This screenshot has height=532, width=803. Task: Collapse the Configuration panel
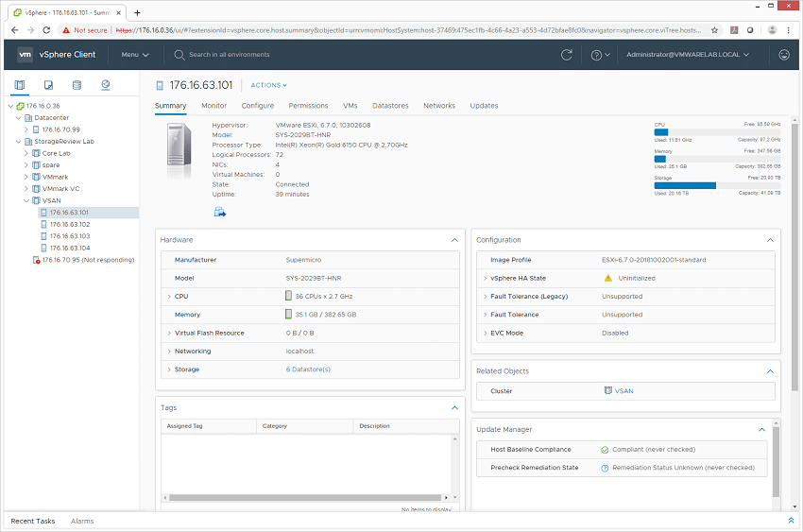pos(770,240)
